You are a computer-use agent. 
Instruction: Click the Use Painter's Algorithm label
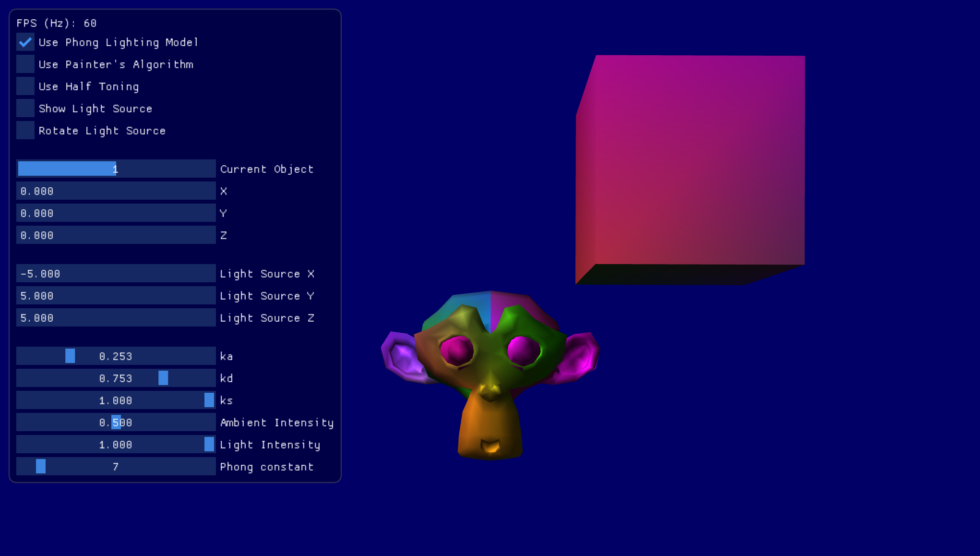[116, 65]
